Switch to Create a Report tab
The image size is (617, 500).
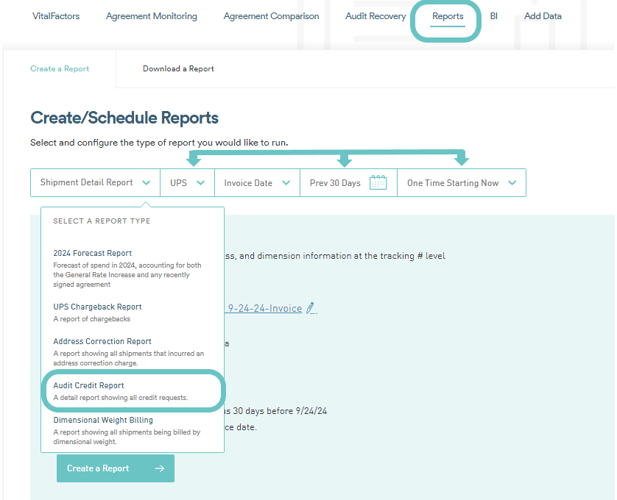[x=60, y=68]
